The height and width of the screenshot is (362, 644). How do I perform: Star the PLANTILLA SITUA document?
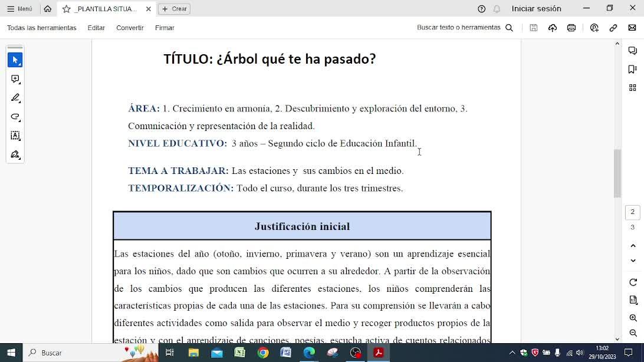[66, 9]
